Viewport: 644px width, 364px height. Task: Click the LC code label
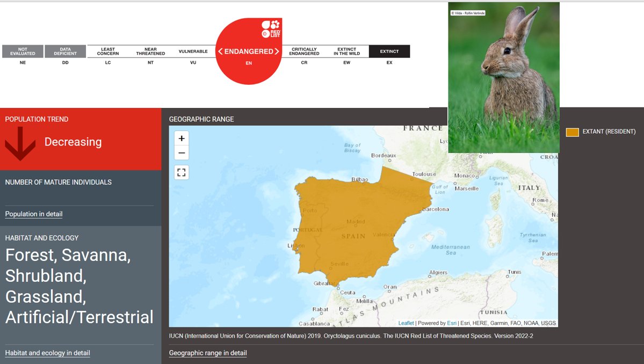pyautogui.click(x=108, y=63)
